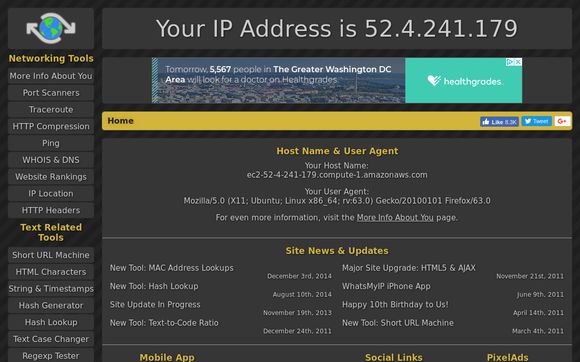This screenshot has width=580, height=362.
Task: Open the Port Scanners tool
Action: pos(51,93)
